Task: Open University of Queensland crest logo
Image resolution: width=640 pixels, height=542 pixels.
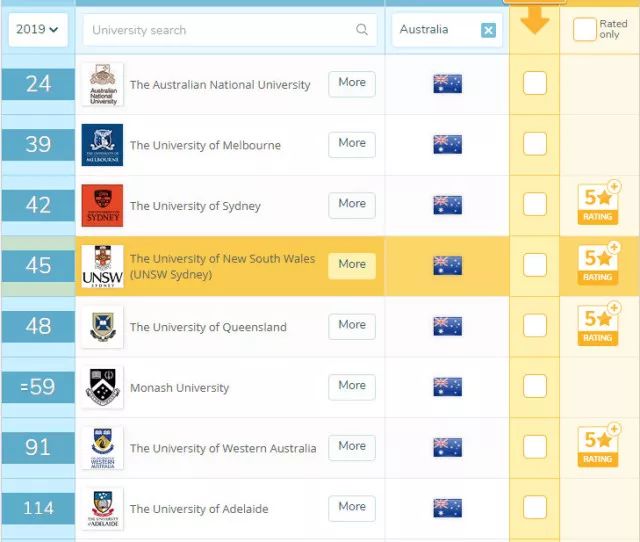Action: pos(102,327)
